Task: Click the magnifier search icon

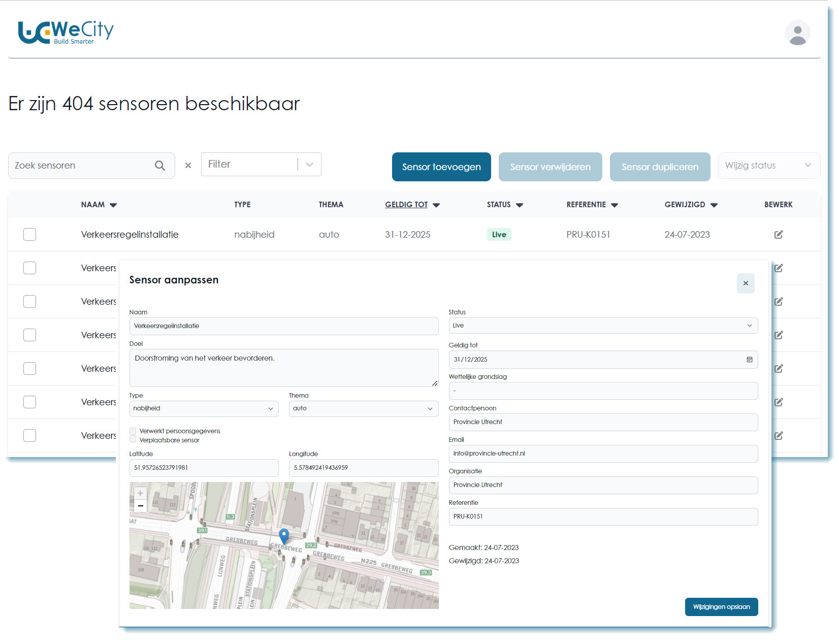Action: coord(160,166)
